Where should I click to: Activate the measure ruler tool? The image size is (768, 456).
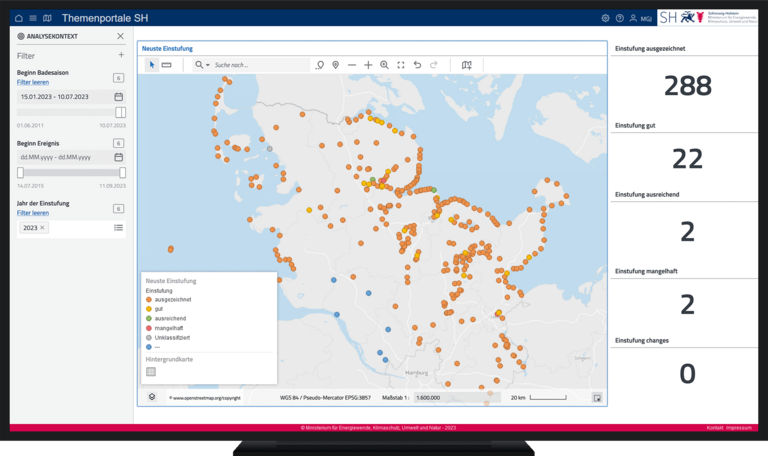167,65
